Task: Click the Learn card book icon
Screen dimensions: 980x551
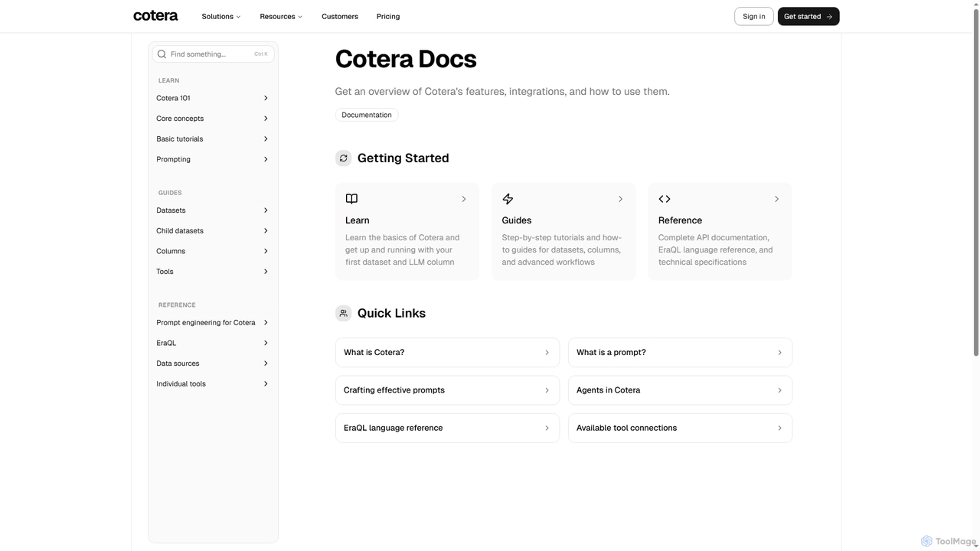Action: 351,199
